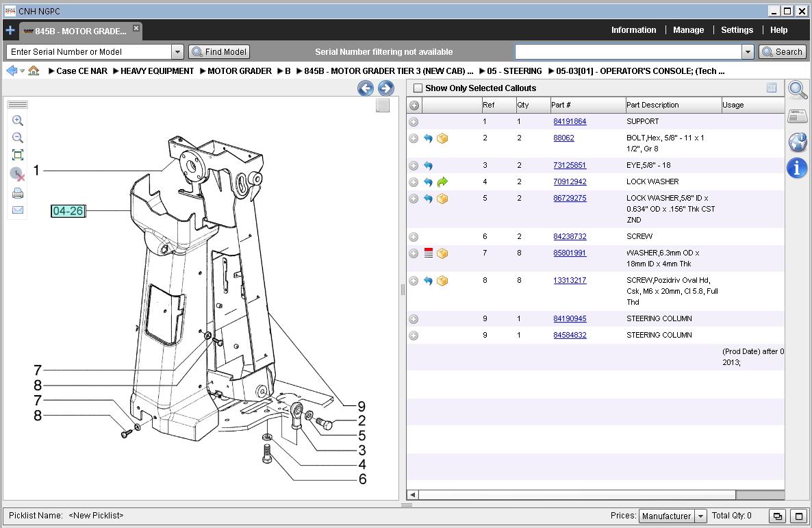Open the Print diagram icon
Image resolution: width=812 pixels, height=528 pixels.
[x=18, y=192]
